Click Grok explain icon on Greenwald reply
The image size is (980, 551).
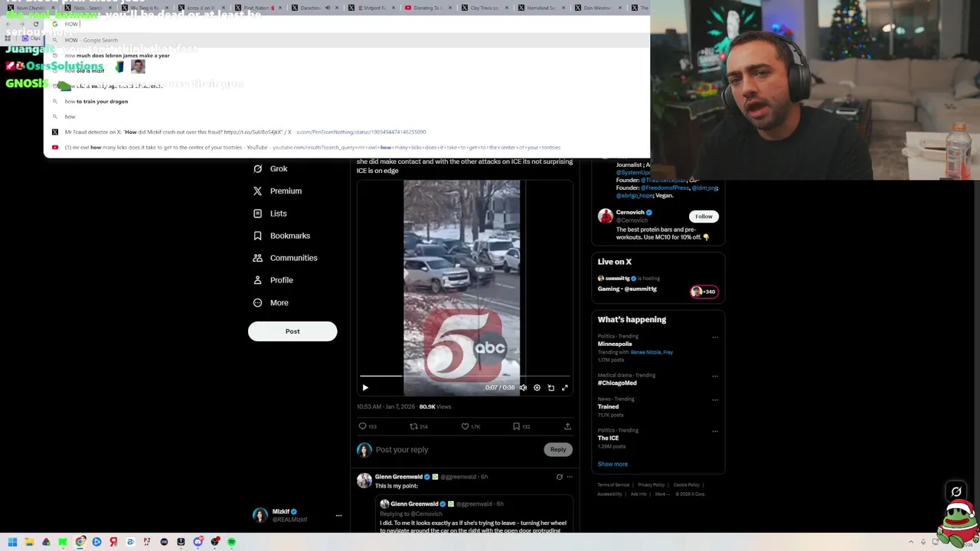pos(560,477)
